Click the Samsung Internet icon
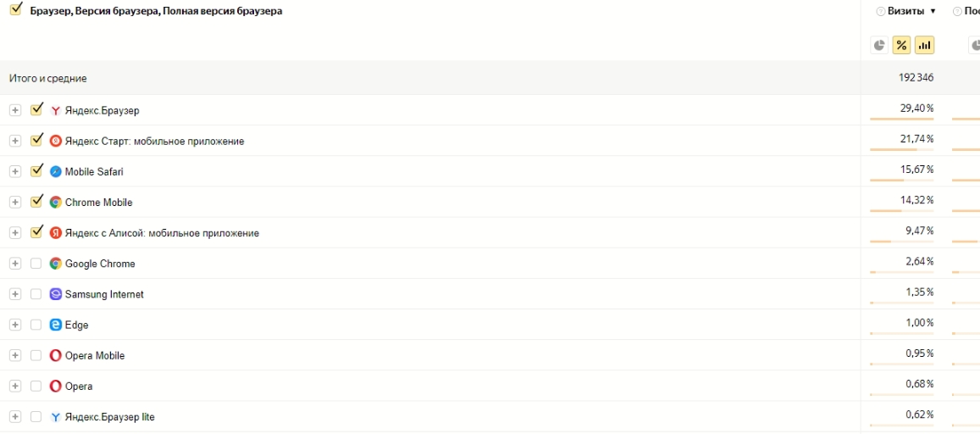The image size is (980, 434). pos(56,294)
